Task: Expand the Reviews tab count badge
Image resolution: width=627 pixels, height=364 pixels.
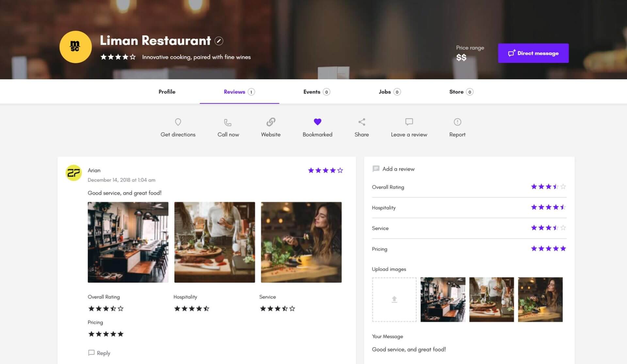Action: pyautogui.click(x=251, y=91)
